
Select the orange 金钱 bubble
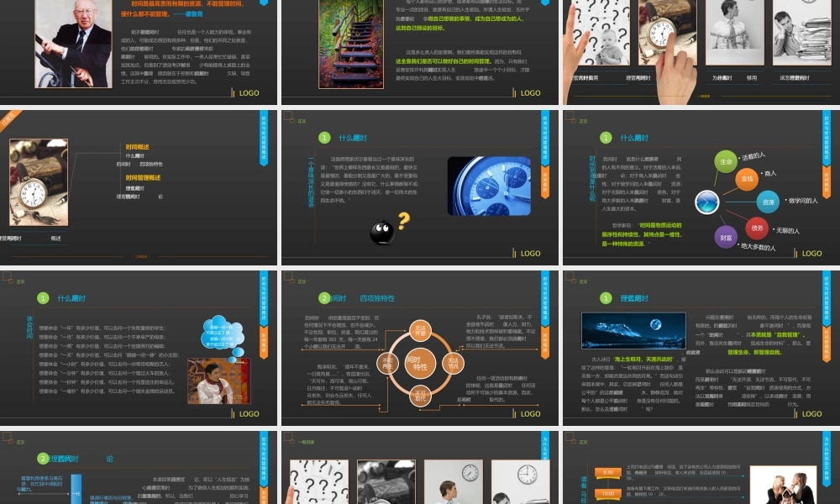[x=747, y=178]
